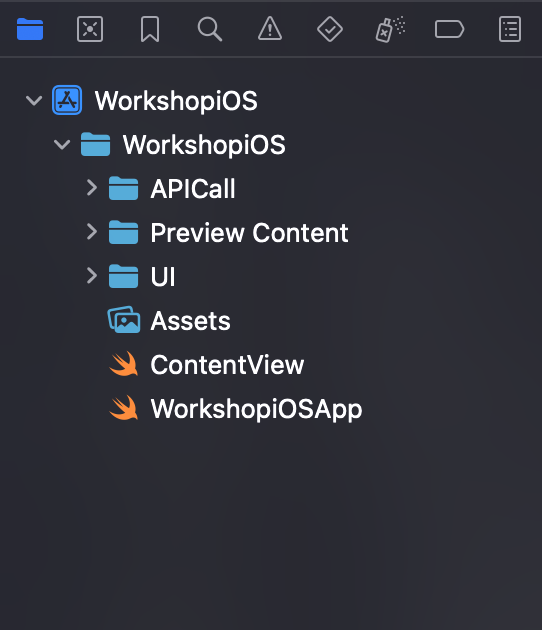Viewport: 542px width, 630px height.
Task: Click the WorkshopiOS project app icon
Action: coord(67,100)
